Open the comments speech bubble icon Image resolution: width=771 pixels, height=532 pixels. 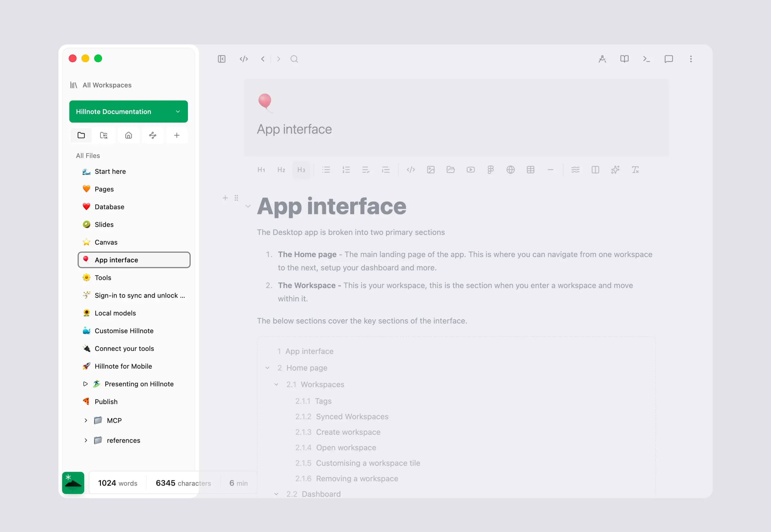click(x=668, y=59)
